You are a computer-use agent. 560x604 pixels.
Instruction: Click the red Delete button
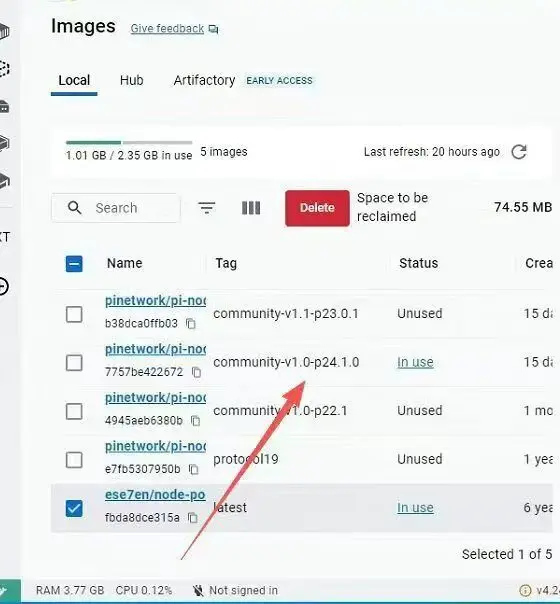coord(317,208)
